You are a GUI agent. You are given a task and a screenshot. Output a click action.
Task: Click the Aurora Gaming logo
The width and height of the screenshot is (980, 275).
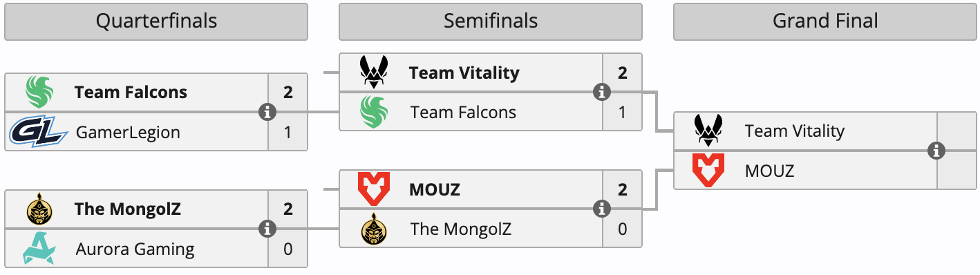tap(39, 248)
